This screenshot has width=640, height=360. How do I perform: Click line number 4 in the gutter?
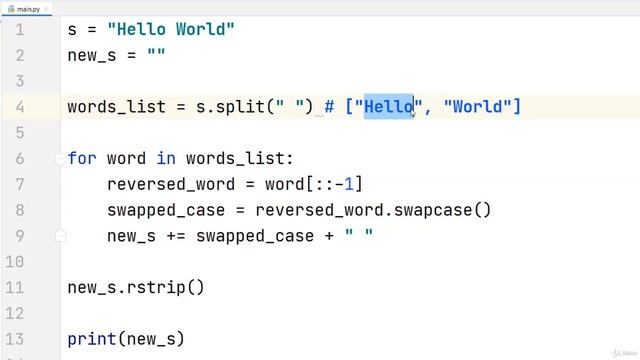[x=20, y=107]
